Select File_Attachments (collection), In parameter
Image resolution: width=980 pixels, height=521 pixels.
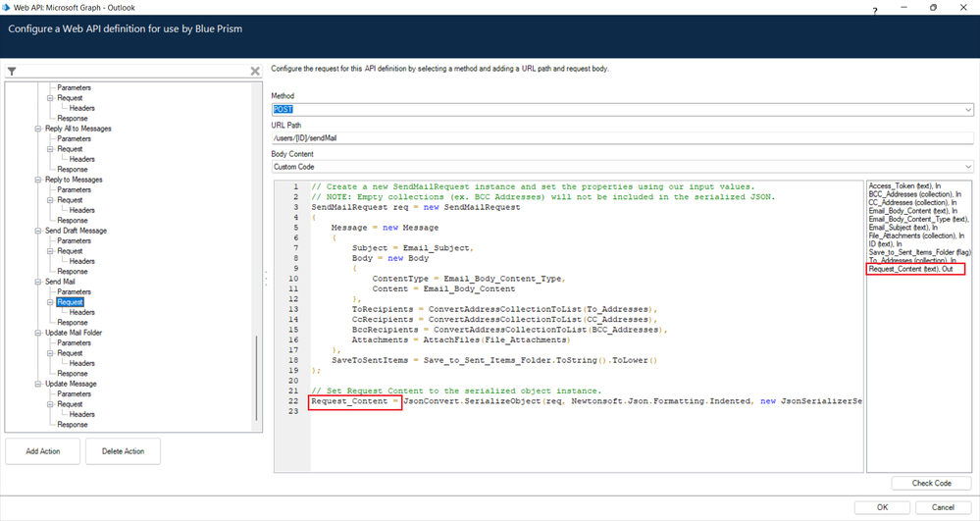[x=916, y=235]
